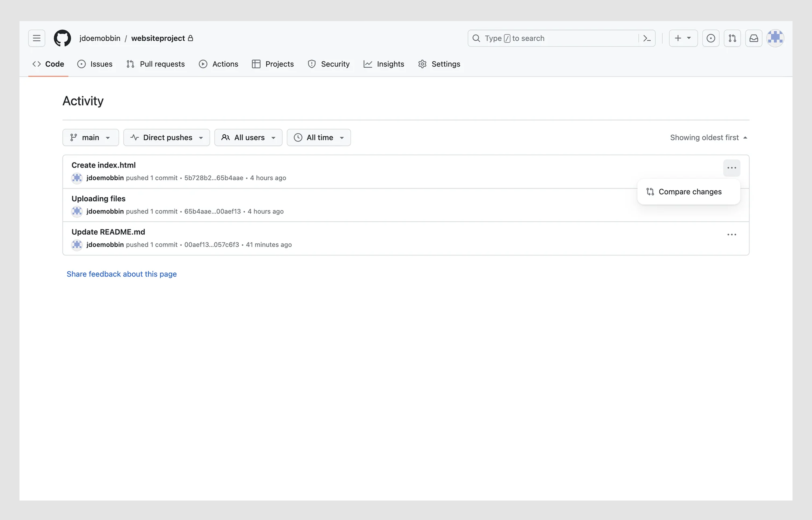Open the command palette icon

pos(647,38)
